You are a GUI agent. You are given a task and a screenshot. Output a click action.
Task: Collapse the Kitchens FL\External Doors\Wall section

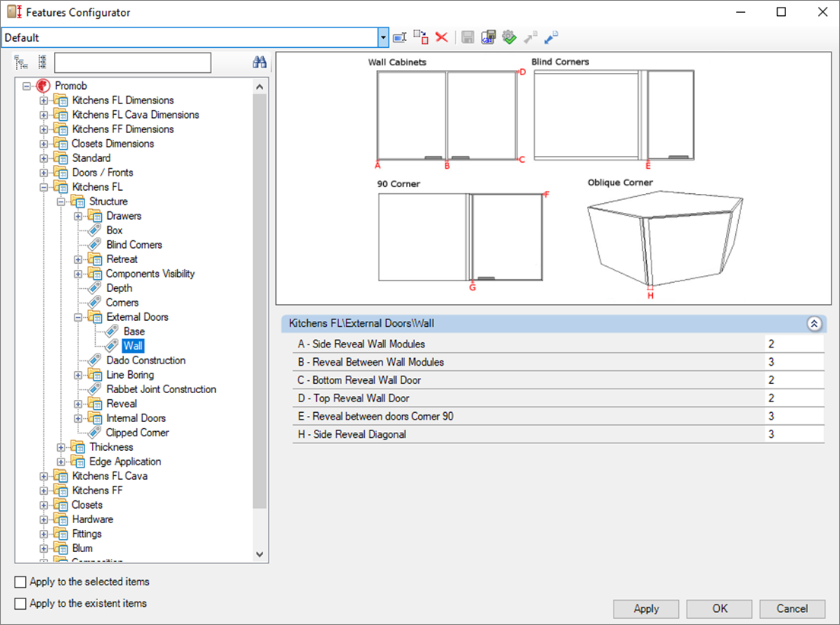click(x=813, y=324)
